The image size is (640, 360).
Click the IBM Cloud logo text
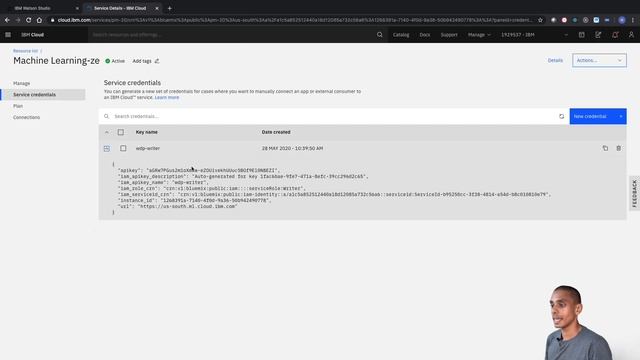pos(32,35)
